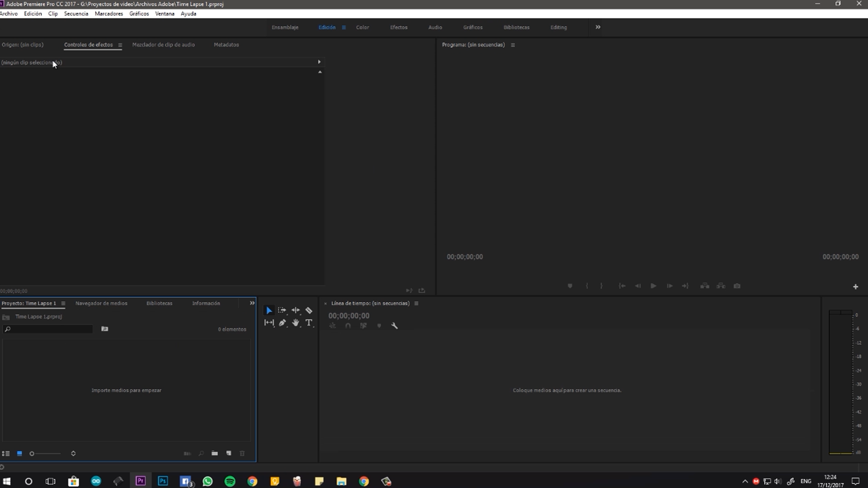Open Programa monitor panel menu
The width and height of the screenshot is (868, 488).
pos(513,45)
